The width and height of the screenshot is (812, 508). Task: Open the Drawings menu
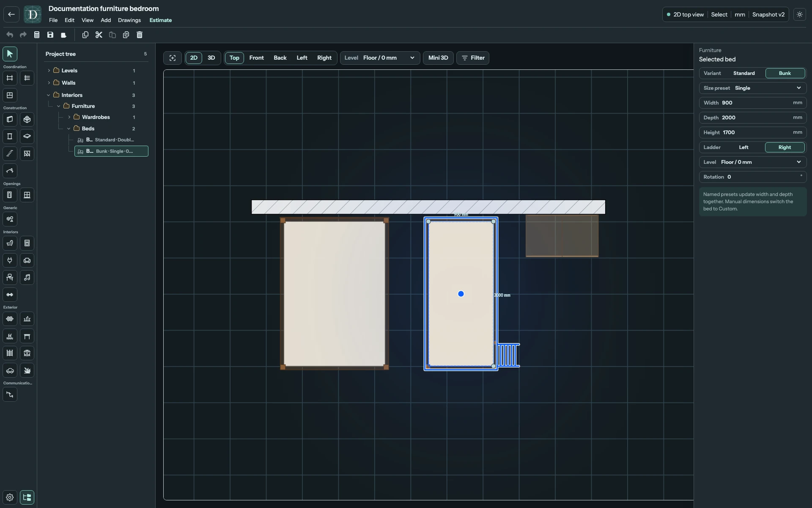[x=129, y=20]
